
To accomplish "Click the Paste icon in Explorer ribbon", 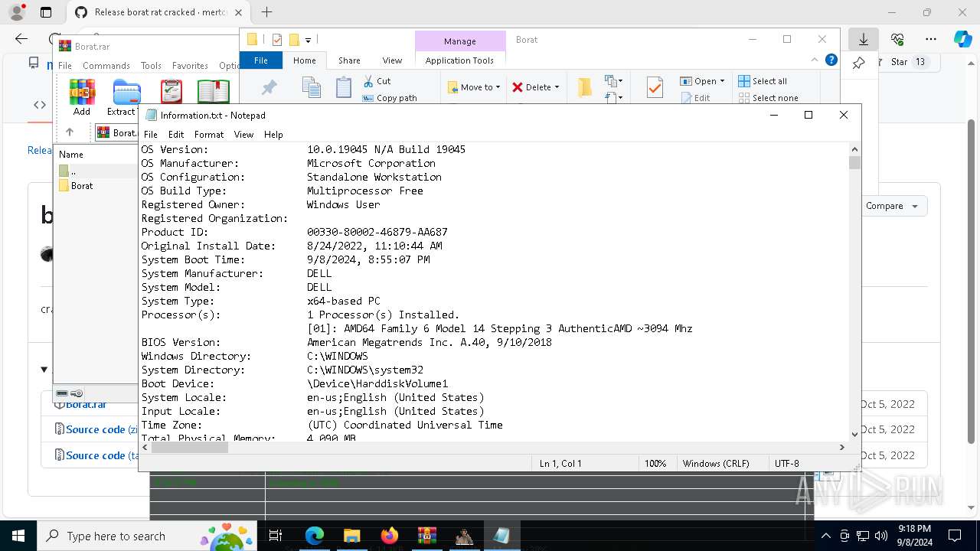I will coord(344,88).
